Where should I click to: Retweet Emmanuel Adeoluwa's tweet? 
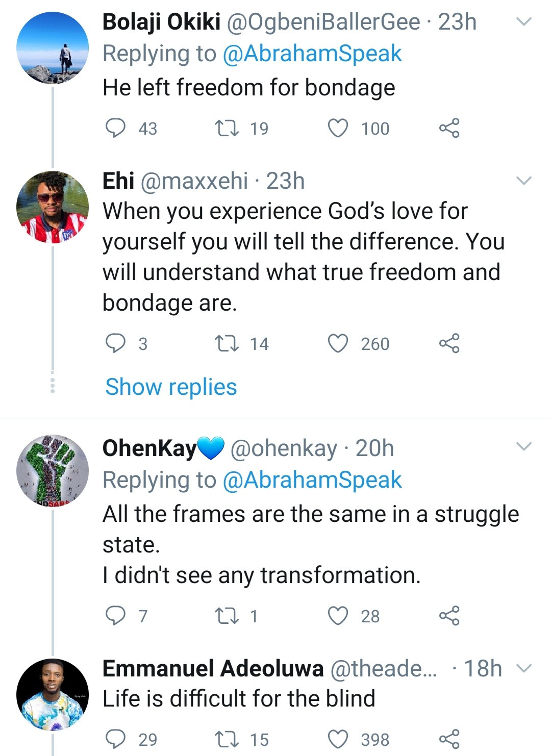pyautogui.click(x=227, y=739)
